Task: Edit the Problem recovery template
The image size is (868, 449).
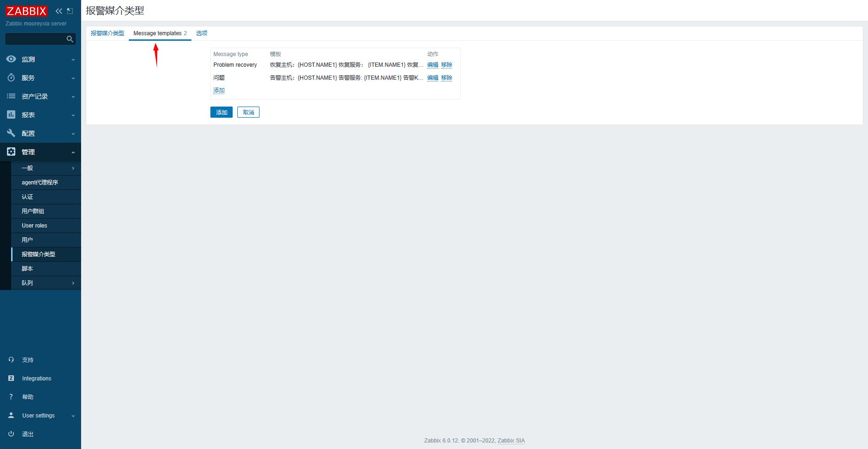Action: 433,65
